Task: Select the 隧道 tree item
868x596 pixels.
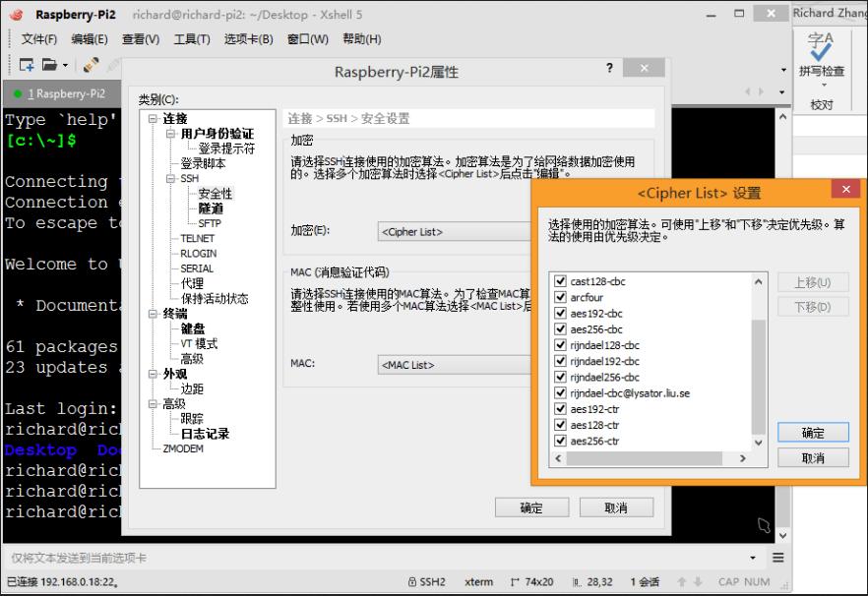Action: 211,209
